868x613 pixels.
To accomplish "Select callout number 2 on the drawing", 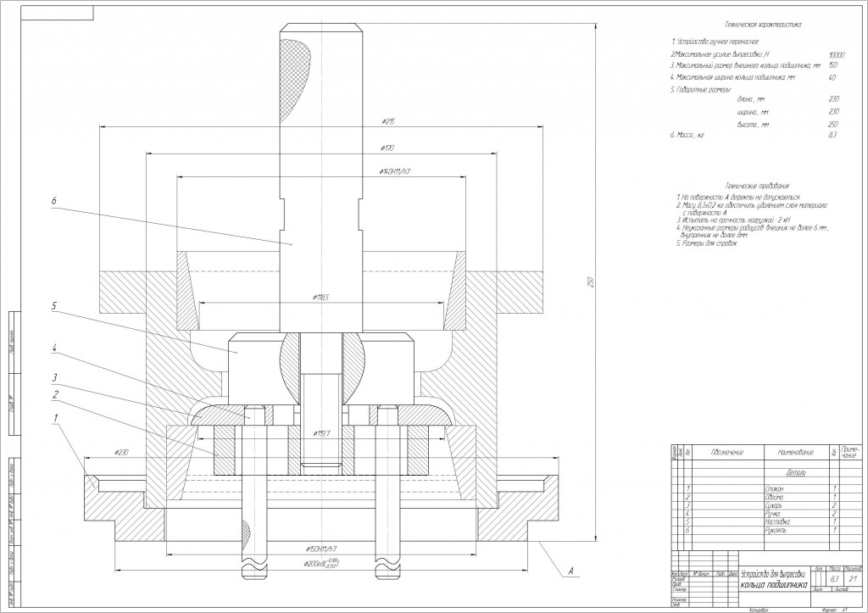I will 55,394.
